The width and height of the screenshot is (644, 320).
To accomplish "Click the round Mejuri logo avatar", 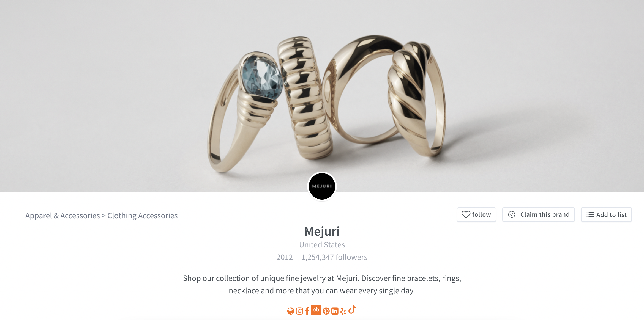I will [x=322, y=186].
